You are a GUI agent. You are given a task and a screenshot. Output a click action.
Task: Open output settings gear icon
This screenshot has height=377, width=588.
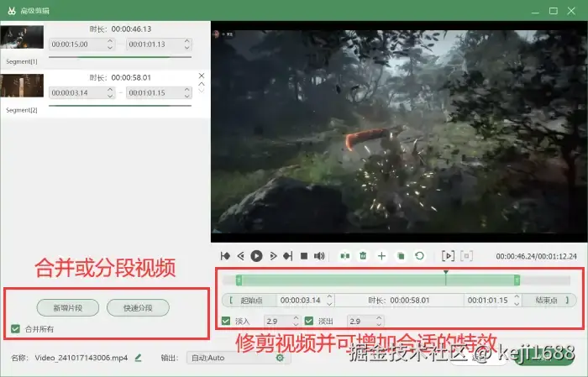point(280,358)
